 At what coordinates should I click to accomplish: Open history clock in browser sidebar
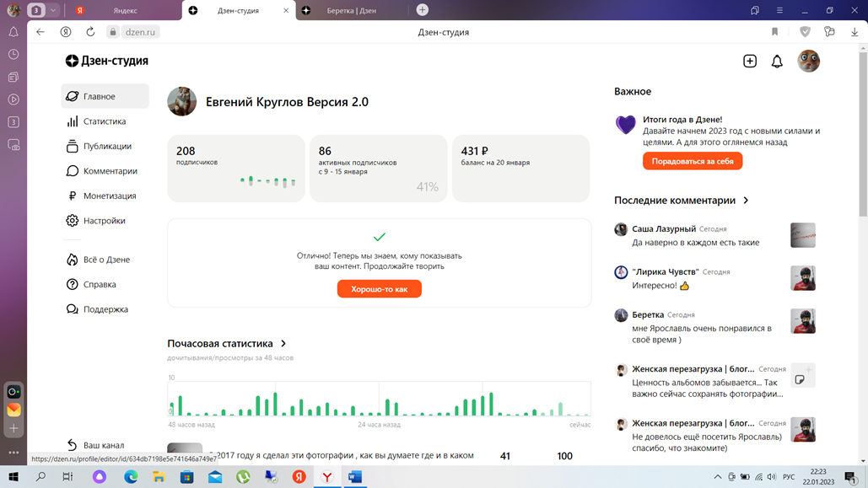coord(13,54)
